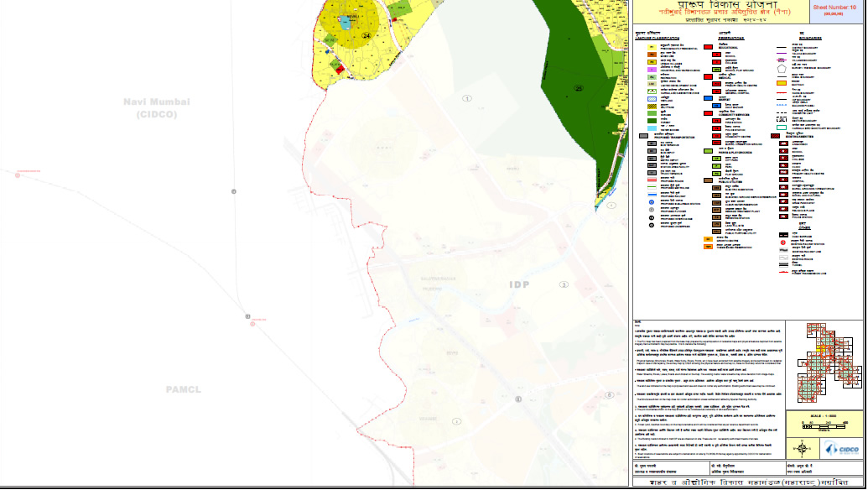Click the LANDUSE CLASSIFICATION legend heading
This screenshot has height=490, width=868.
[x=657, y=39]
